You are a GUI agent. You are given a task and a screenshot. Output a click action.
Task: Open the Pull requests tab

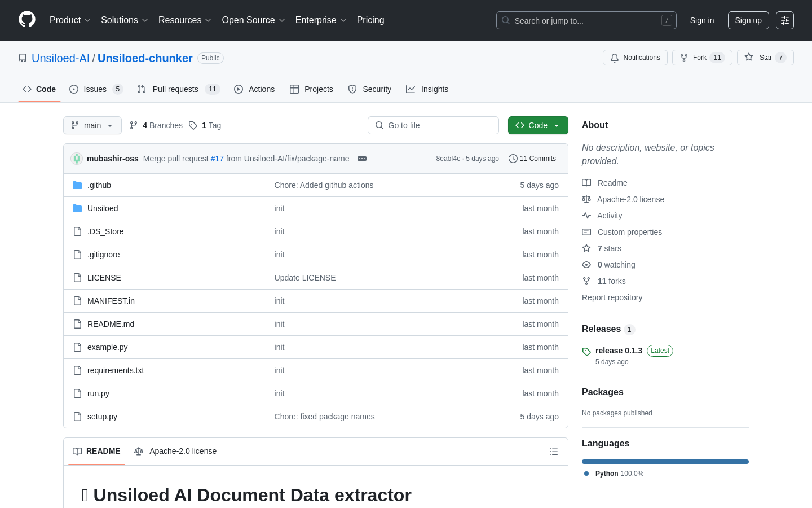(x=178, y=89)
